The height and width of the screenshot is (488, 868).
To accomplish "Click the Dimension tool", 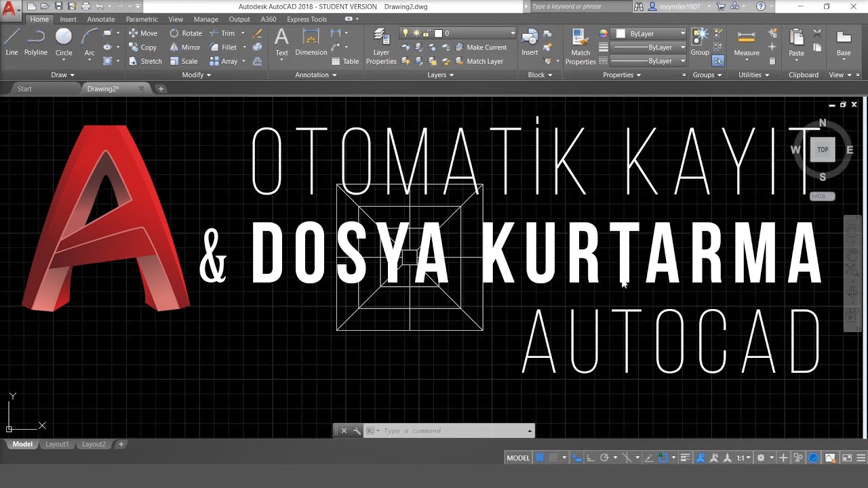I will pos(311,42).
